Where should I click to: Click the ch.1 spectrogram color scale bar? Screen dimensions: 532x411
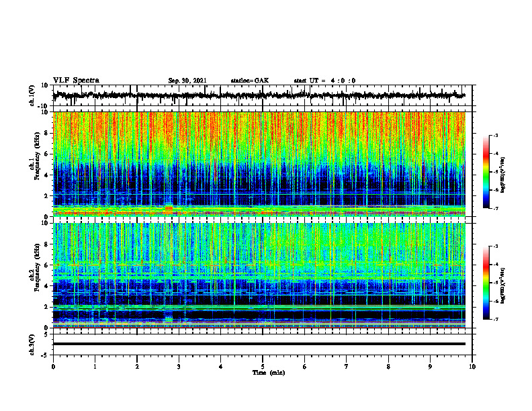point(486,172)
